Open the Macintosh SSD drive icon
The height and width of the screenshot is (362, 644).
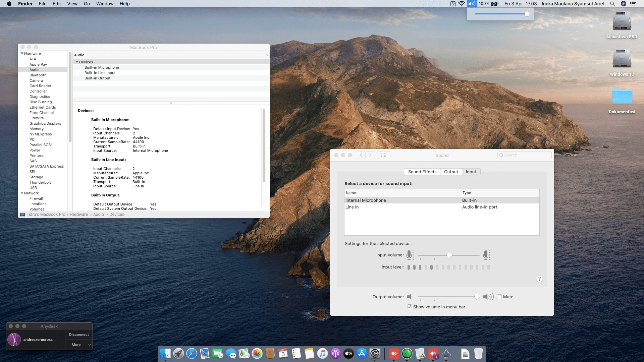coord(622,21)
